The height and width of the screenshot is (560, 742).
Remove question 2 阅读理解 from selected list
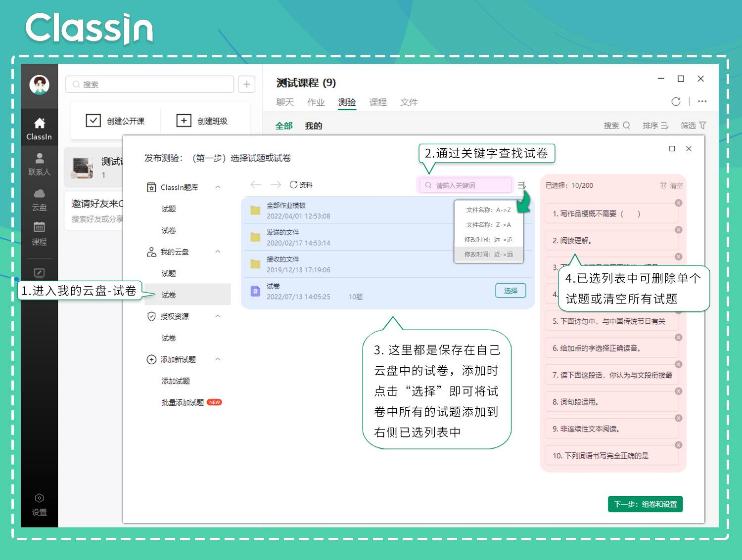click(679, 230)
